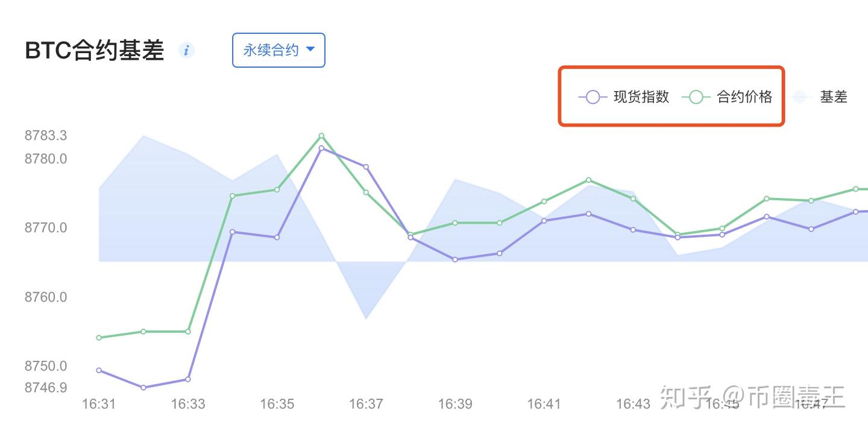Click the 16:37 label on the time axis
Screen dimensions: 868x432
click(366, 404)
